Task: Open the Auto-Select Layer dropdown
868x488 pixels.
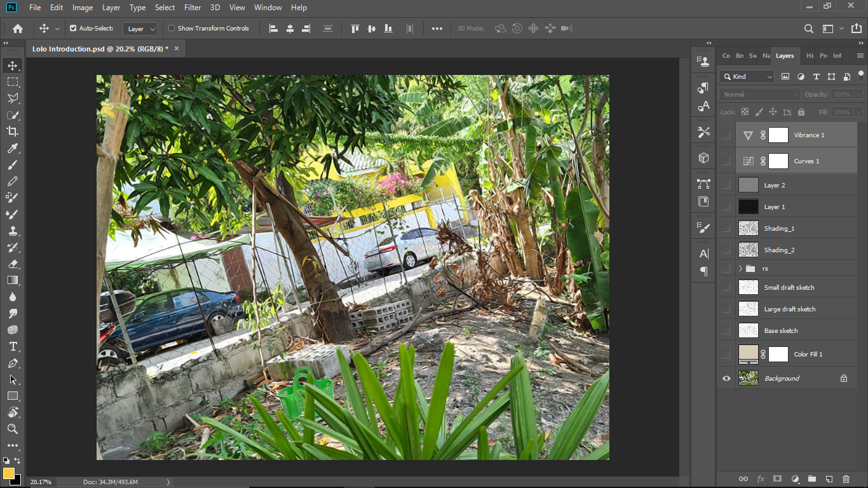Action: [140, 29]
